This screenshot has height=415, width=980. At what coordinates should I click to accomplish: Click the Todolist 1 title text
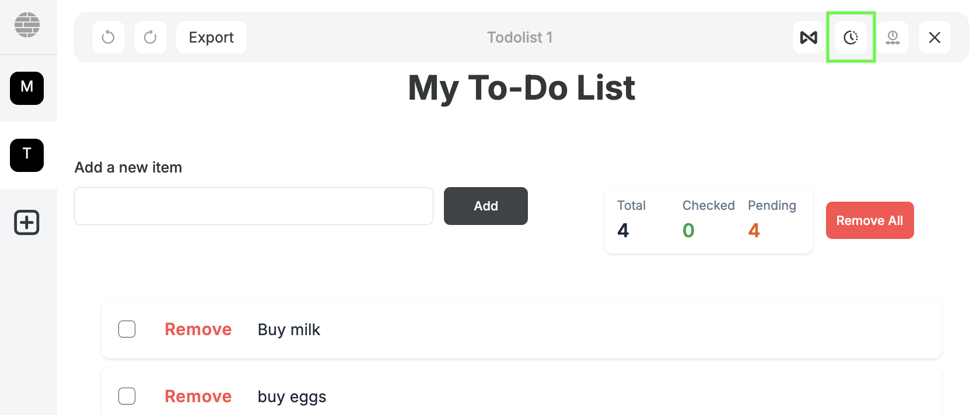click(x=520, y=37)
